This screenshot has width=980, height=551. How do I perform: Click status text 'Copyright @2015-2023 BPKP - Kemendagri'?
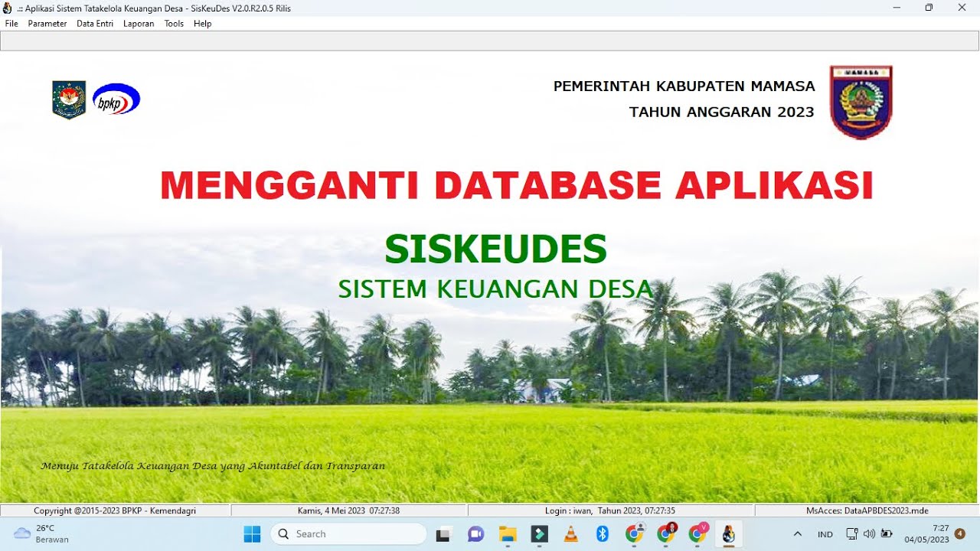click(115, 510)
